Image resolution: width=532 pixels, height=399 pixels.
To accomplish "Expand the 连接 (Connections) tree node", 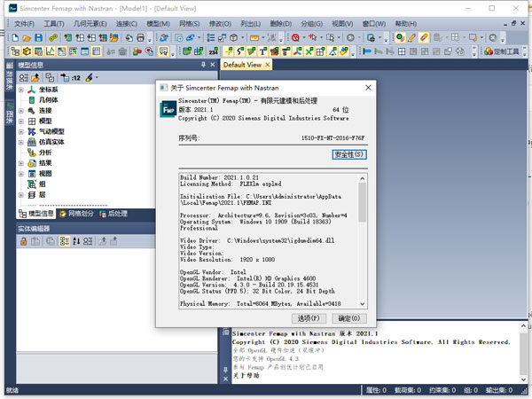I will point(21,110).
